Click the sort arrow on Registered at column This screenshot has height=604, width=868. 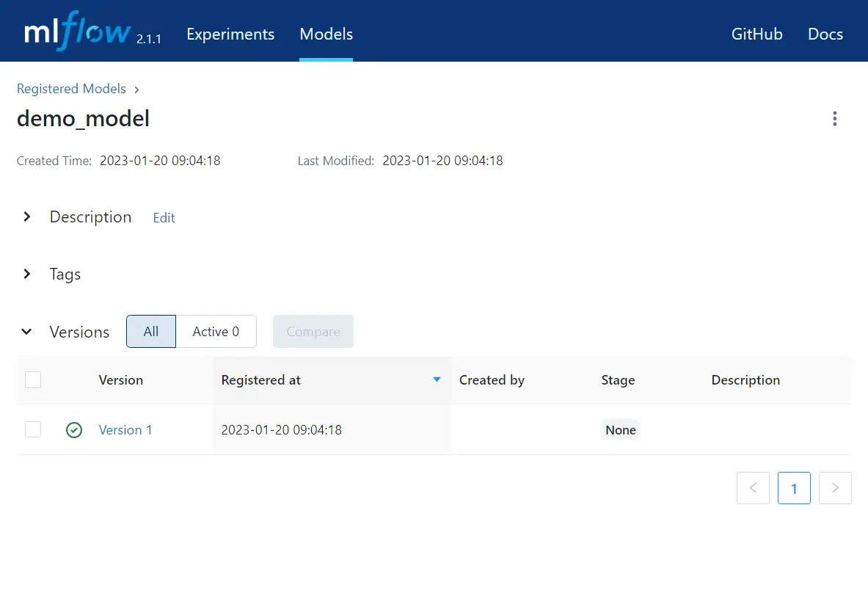pyautogui.click(x=437, y=379)
